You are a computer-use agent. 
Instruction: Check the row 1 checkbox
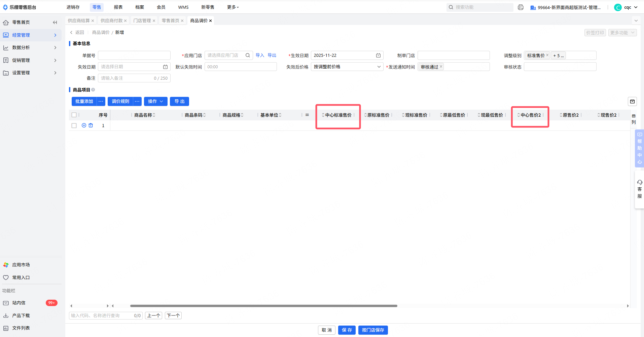click(74, 125)
